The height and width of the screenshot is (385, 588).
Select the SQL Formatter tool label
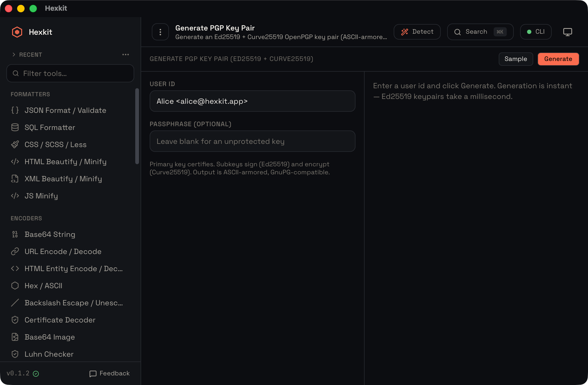coord(50,127)
